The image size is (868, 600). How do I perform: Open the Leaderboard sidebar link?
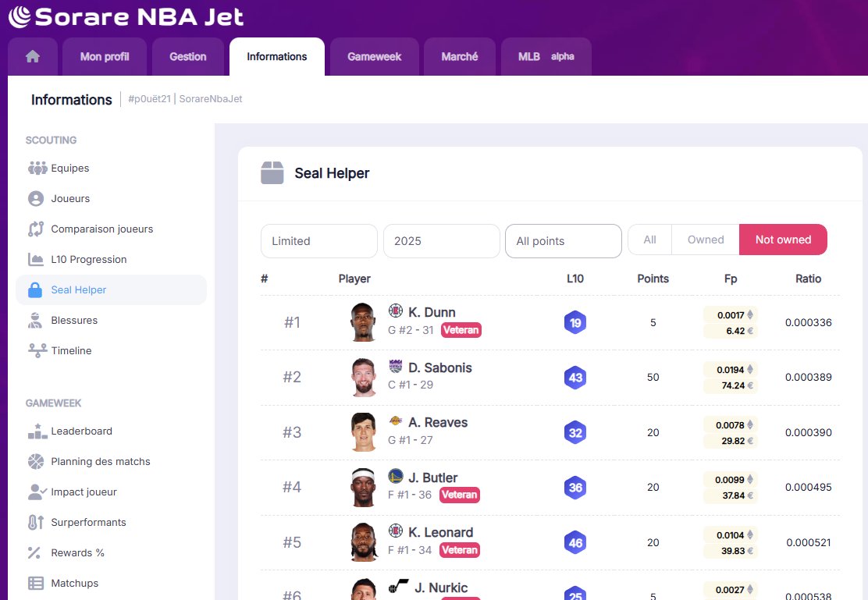tap(112, 431)
